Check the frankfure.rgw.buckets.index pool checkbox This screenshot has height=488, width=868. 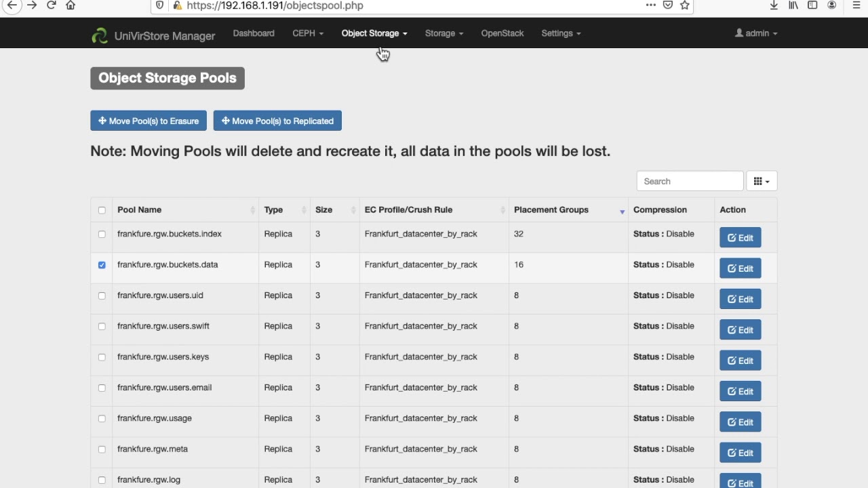pos(102,235)
